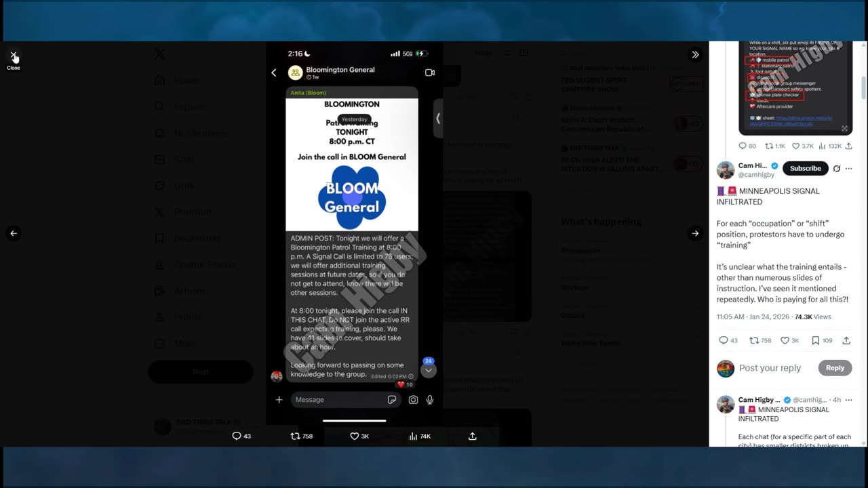Open Cam Higby avatar on the 4h reply
The image size is (868, 488).
(x=726, y=405)
